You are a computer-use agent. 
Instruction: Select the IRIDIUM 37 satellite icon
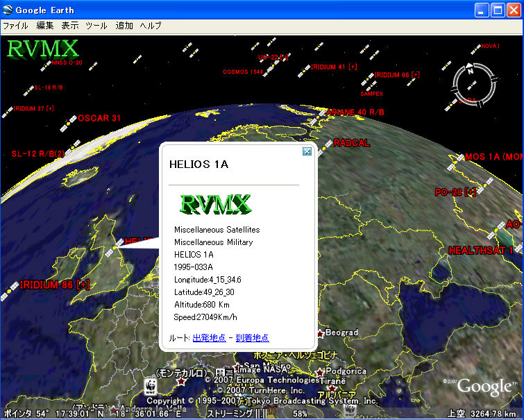pyautogui.click(x=8, y=112)
